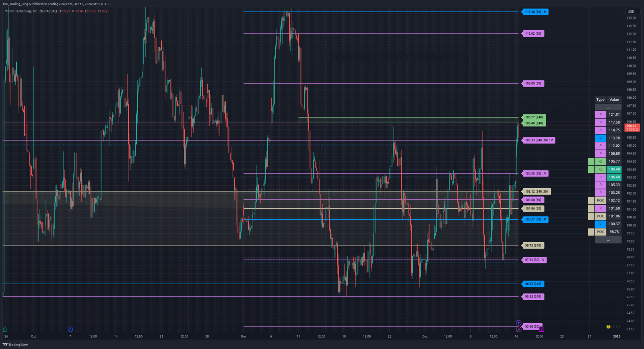Click the green earnings E marker at chart's left edge
The height and width of the screenshot is (349, 644).
tap(4, 329)
